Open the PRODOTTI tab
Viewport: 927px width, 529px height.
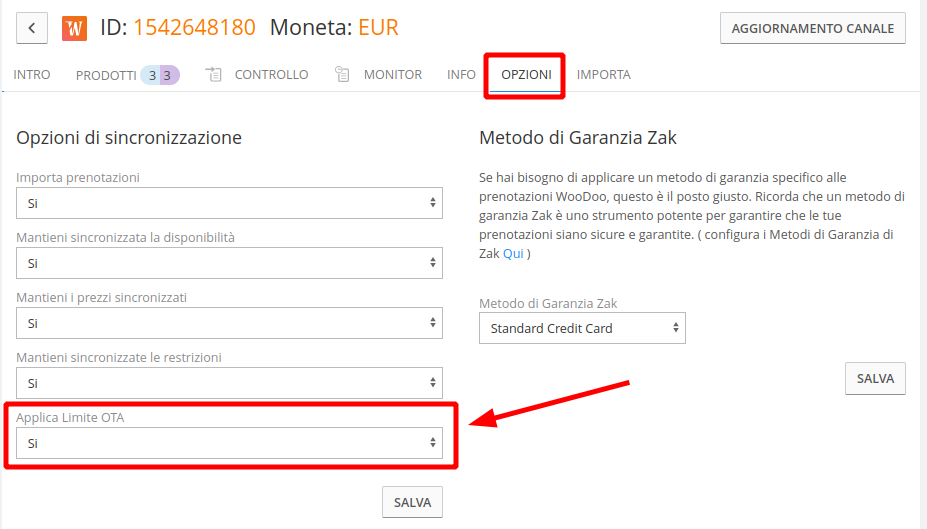106,75
